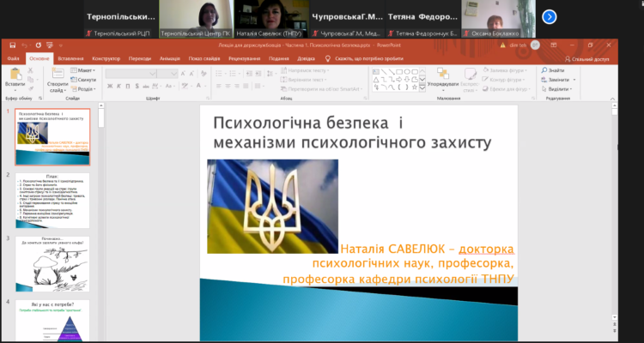Click the dim teh account name

tap(517, 45)
